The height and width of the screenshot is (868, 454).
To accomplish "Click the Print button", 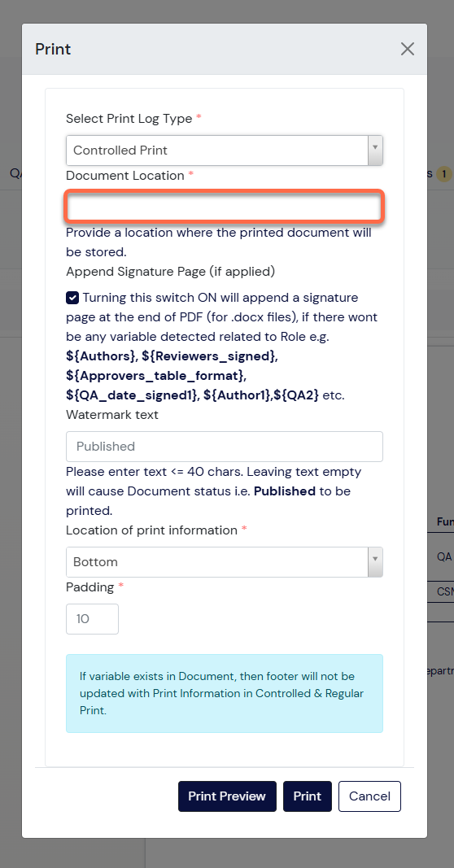I will click(308, 796).
